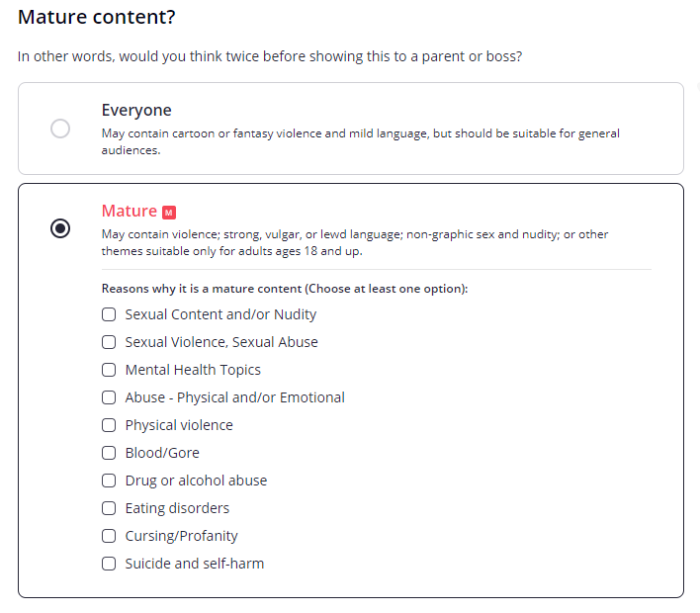Toggle the Cursing/Profanity checkbox
The width and height of the screenshot is (700, 613).
pos(109,536)
